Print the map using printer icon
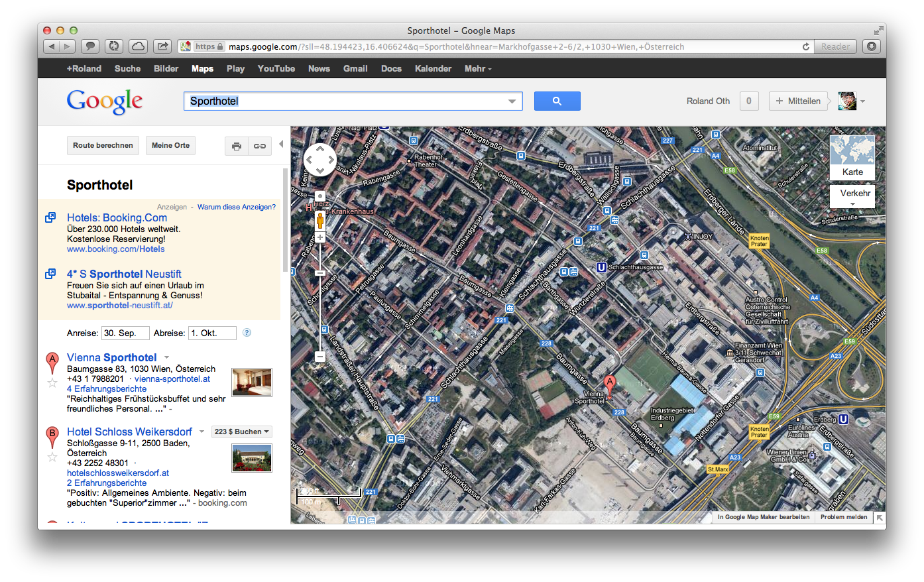The width and height of the screenshot is (924, 582). (x=236, y=146)
